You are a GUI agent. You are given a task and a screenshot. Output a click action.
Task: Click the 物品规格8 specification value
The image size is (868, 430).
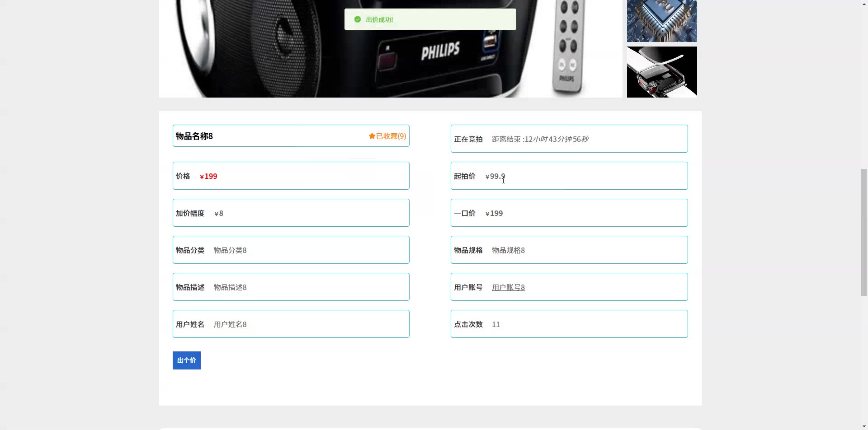click(508, 250)
